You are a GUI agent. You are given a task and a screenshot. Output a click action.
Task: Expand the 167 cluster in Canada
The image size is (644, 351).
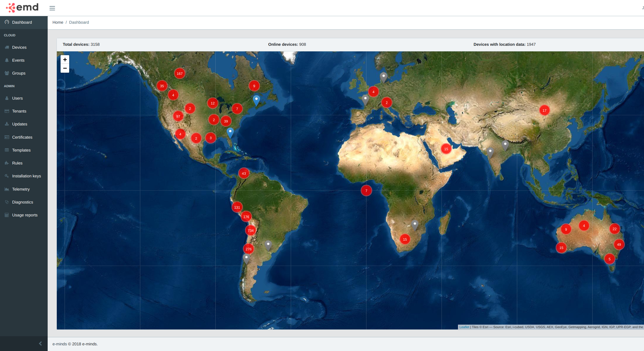[x=180, y=73]
